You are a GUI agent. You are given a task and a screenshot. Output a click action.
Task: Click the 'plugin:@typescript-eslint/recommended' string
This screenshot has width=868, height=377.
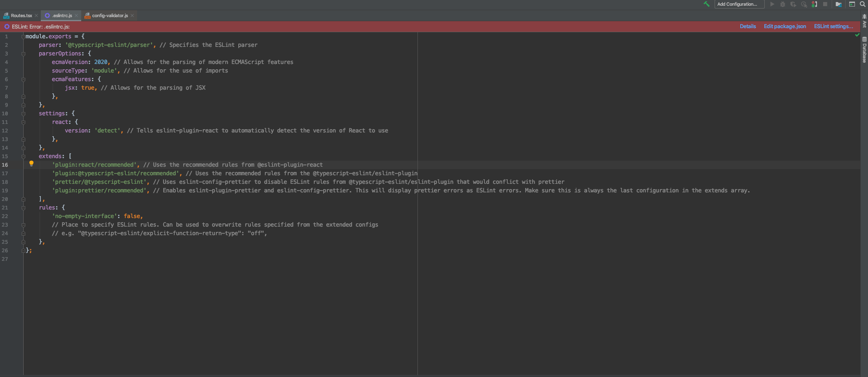(x=116, y=174)
